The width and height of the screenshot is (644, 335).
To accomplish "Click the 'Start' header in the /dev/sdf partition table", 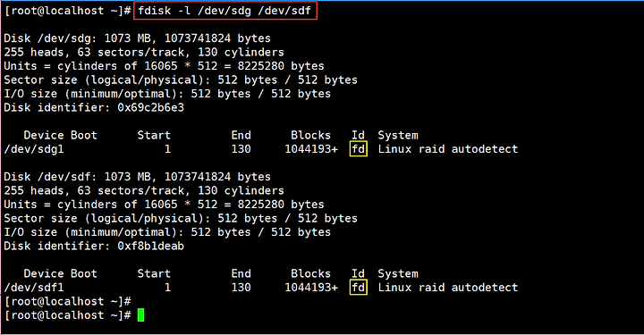I will (154, 273).
